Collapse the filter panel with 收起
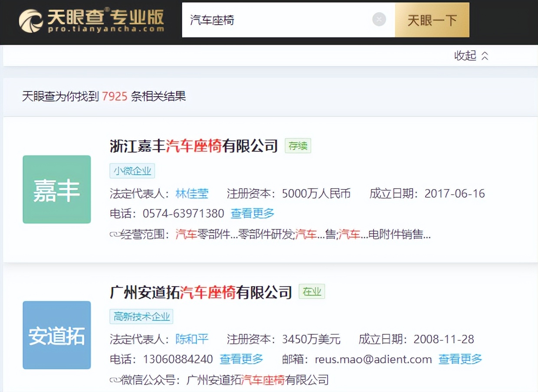Viewport: 538px width, 392px height. coord(471,56)
